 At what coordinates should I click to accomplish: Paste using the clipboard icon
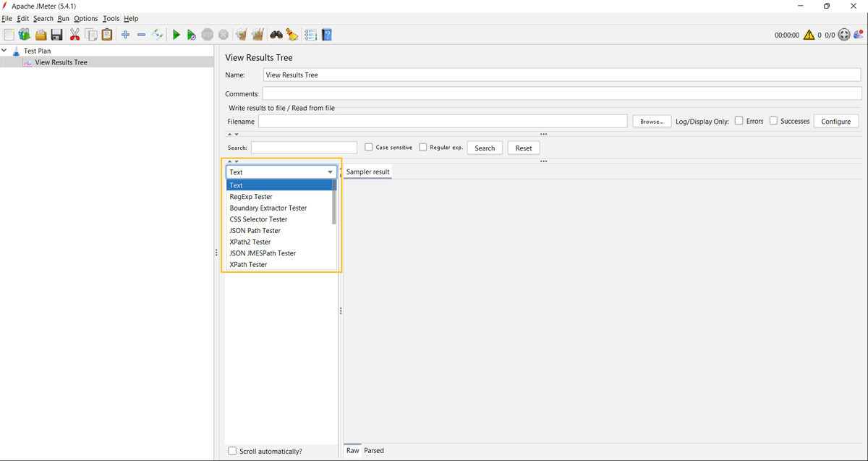[107, 34]
